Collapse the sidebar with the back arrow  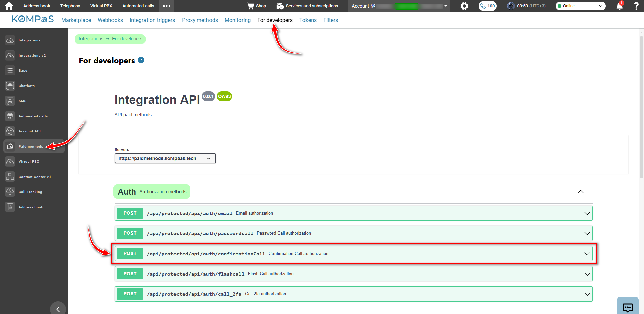[x=58, y=309]
